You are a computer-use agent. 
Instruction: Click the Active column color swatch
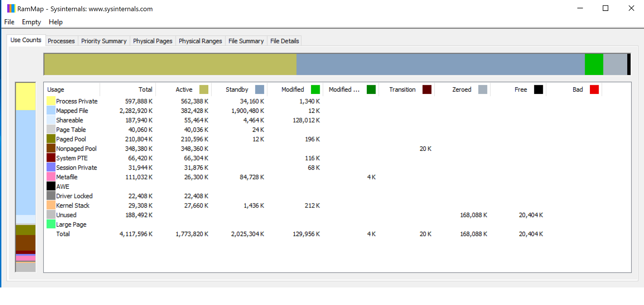pyautogui.click(x=204, y=89)
